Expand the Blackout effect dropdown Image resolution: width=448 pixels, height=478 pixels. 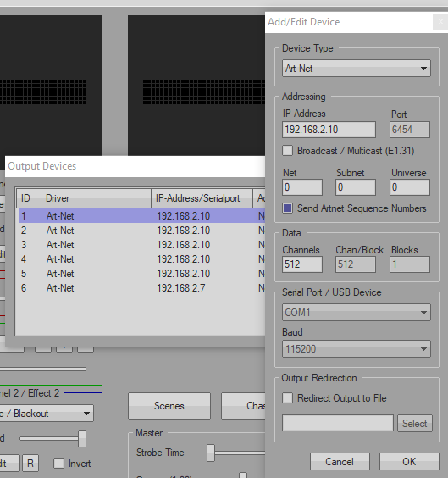click(46, 414)
